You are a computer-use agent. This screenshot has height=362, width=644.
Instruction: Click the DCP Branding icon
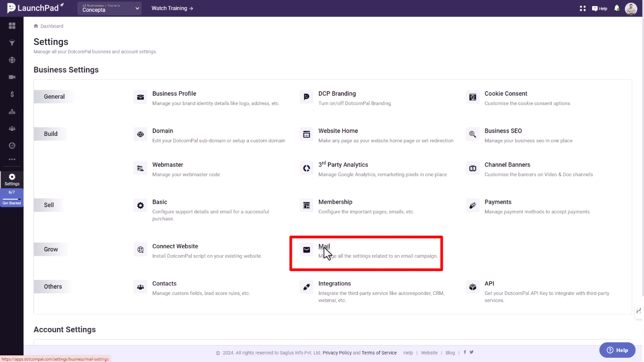[306, 97]
